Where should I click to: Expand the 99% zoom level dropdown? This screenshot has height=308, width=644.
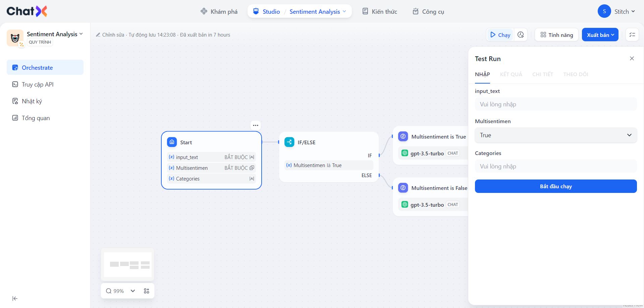[133, 291]
